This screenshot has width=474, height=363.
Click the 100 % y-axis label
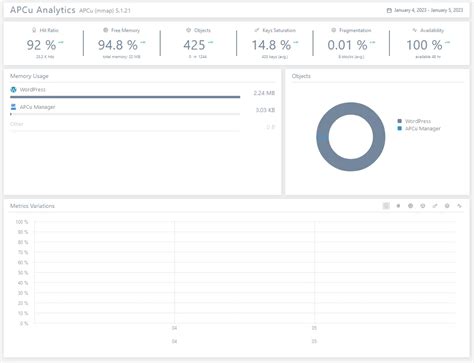tap(22, 222)
